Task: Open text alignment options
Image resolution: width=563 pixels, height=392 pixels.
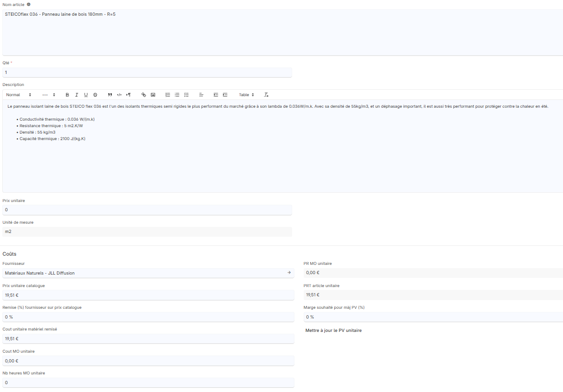Action: click(201, 95)
